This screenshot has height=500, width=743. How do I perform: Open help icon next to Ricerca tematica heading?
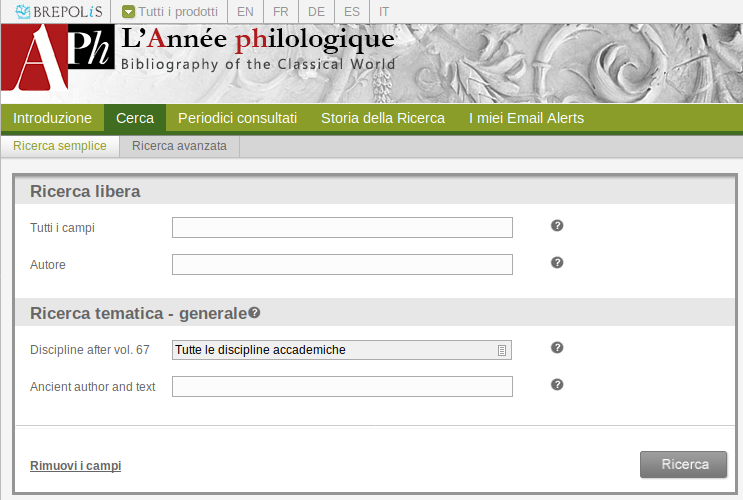coord(254,312)
